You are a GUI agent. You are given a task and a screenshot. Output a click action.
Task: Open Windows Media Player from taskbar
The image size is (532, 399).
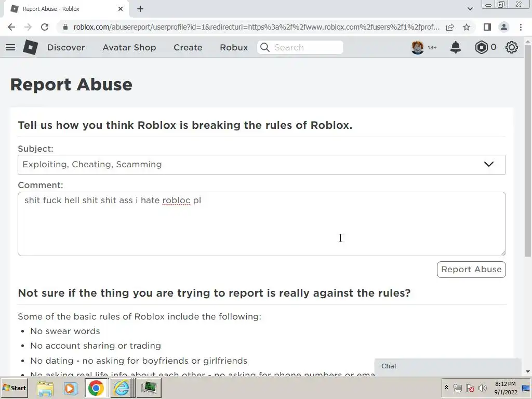70,388
